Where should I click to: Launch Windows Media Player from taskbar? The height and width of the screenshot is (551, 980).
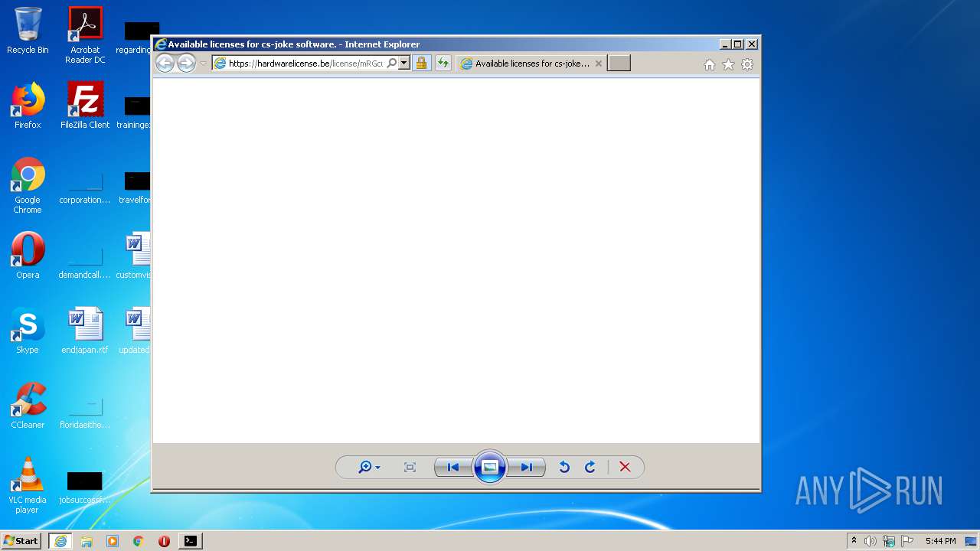[x=113, y=541]
